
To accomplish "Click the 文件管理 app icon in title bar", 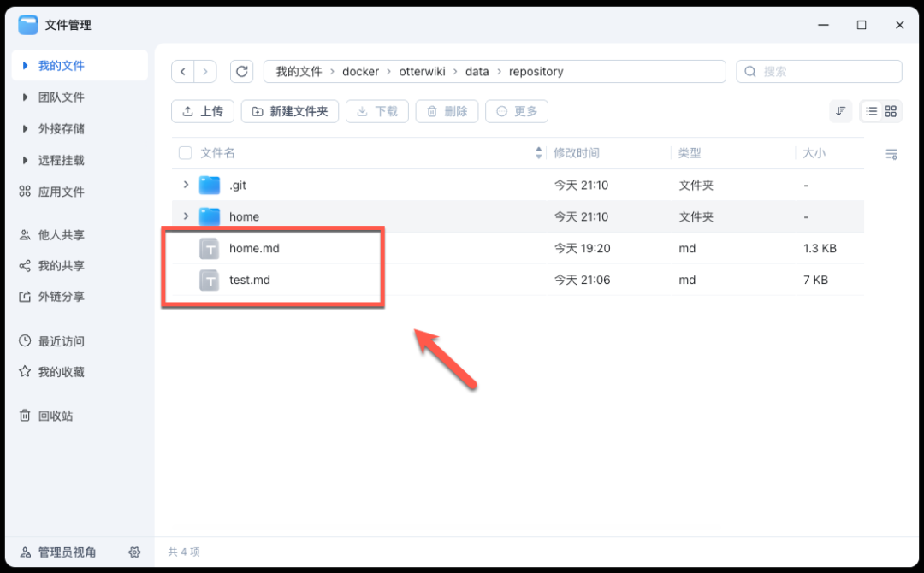I will (27, 25).
